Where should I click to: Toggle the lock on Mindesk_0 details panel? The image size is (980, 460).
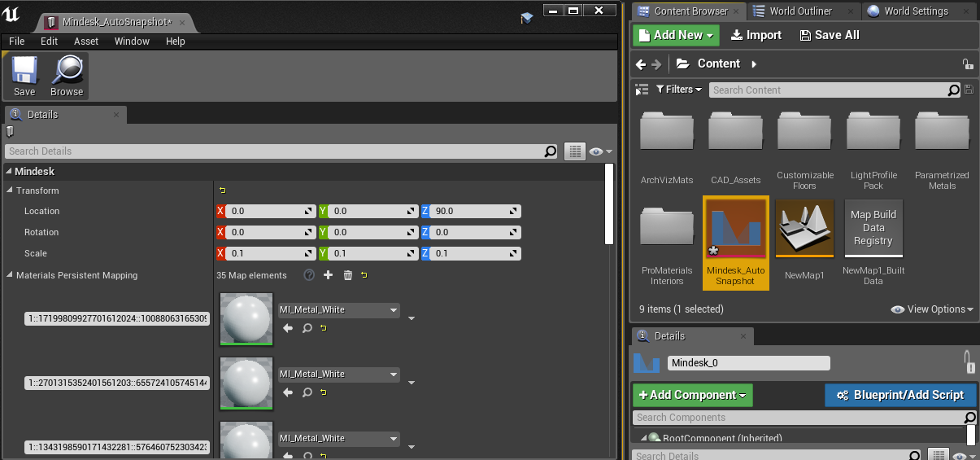coord(968,361)
